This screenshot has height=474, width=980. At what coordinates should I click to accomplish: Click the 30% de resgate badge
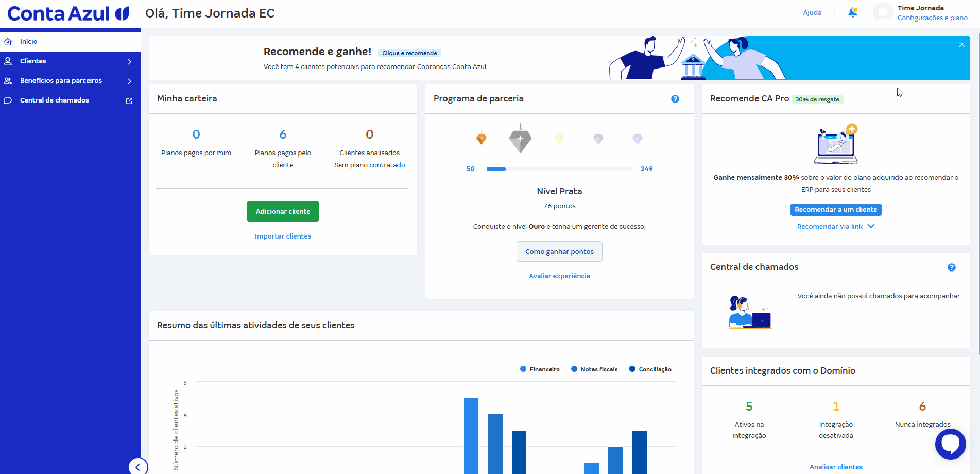[x=817, y=99]
